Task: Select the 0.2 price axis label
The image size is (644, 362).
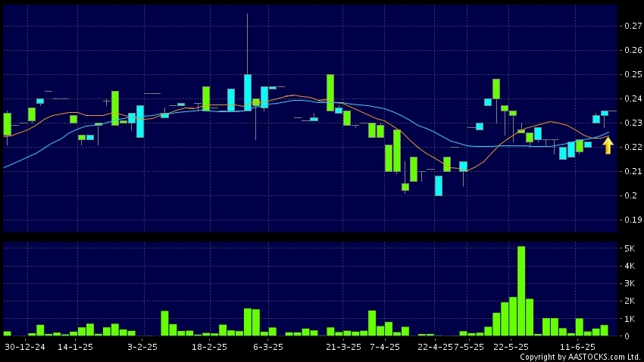Action: tap(631, 195)
